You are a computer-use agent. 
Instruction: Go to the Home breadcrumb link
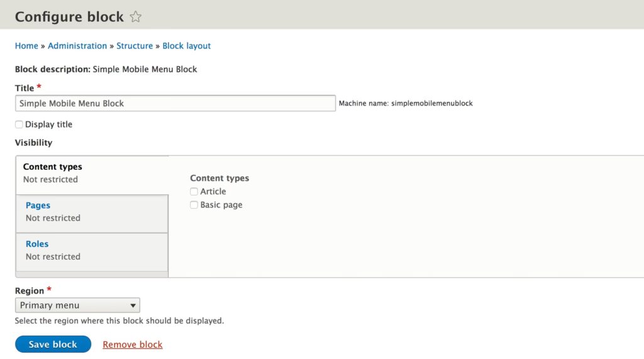pyautogui.click(x=26, y=46)
